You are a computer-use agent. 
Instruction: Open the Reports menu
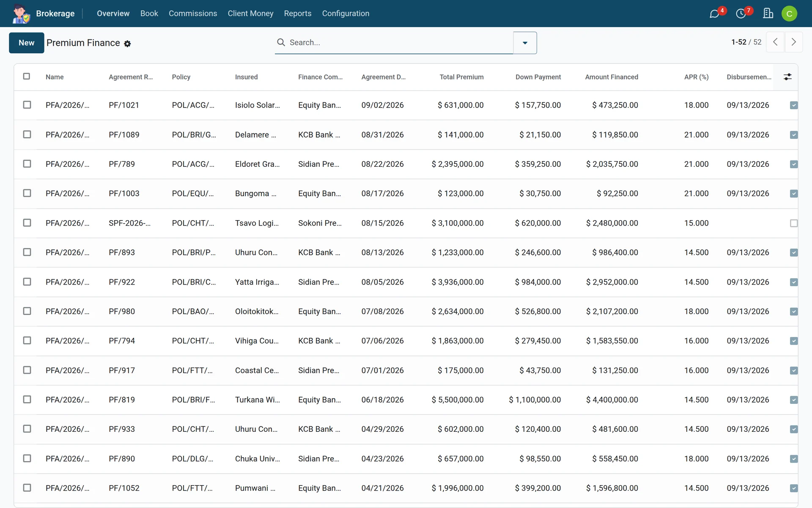coord(297,14)
